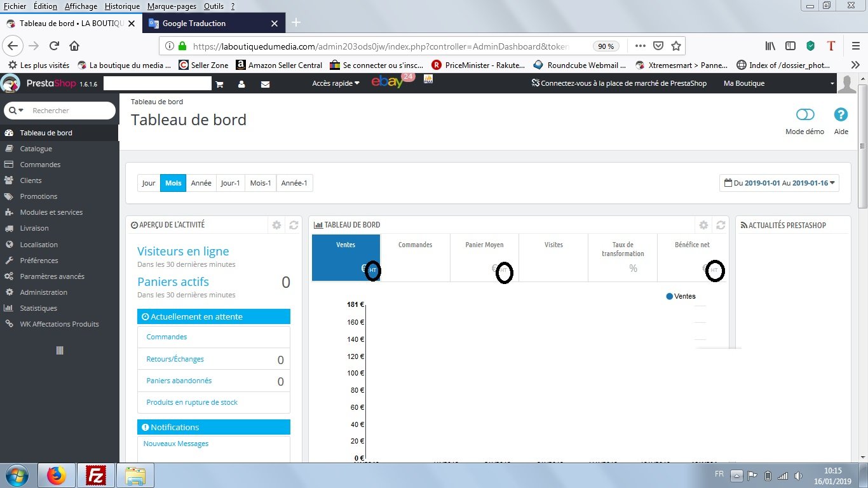Click the PrestaShop shopping cart header icon
The width and height of the screenshot is (868, 488).
pos(220,84)
